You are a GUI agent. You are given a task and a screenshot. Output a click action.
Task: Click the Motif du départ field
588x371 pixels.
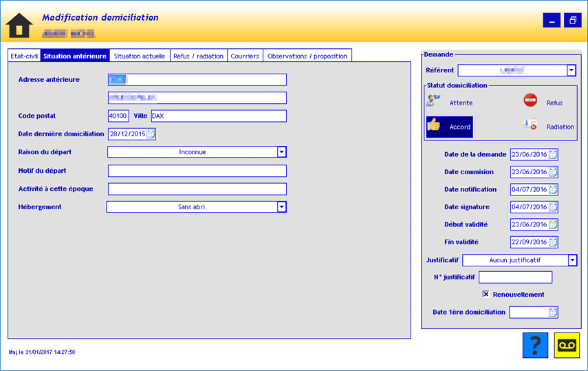(197, 171)
